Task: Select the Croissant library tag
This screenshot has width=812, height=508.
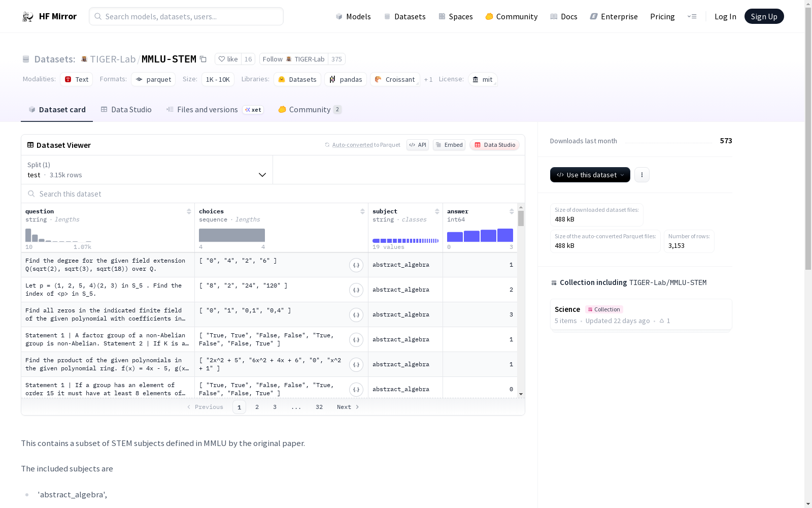Action: (x=395, y=79)
